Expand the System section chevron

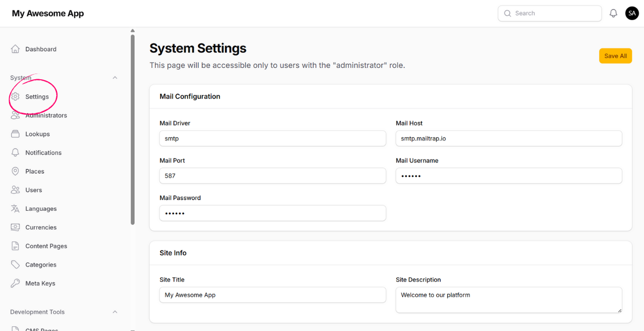pos(115,77)
